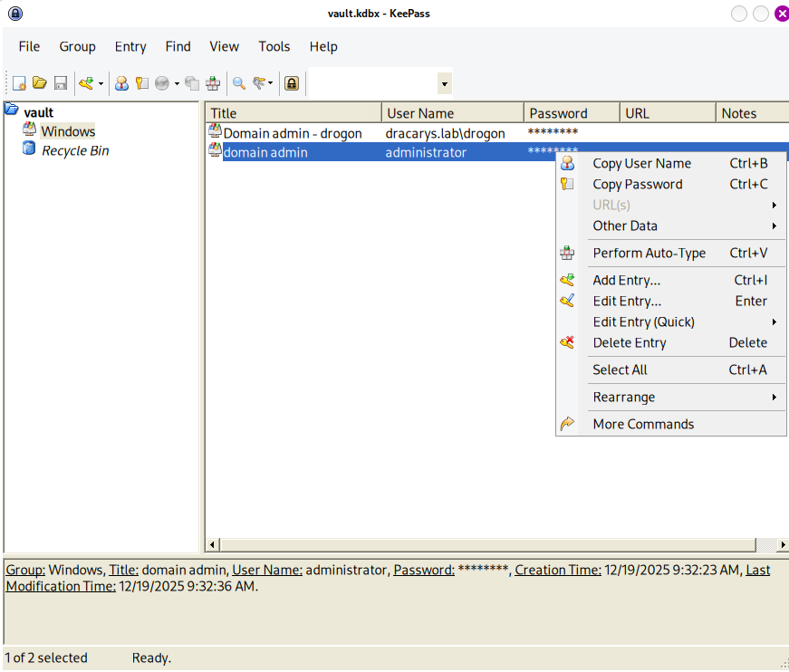Choose Perform Auto-Type in context menu

pyautogui.click(x=670, y=253)
